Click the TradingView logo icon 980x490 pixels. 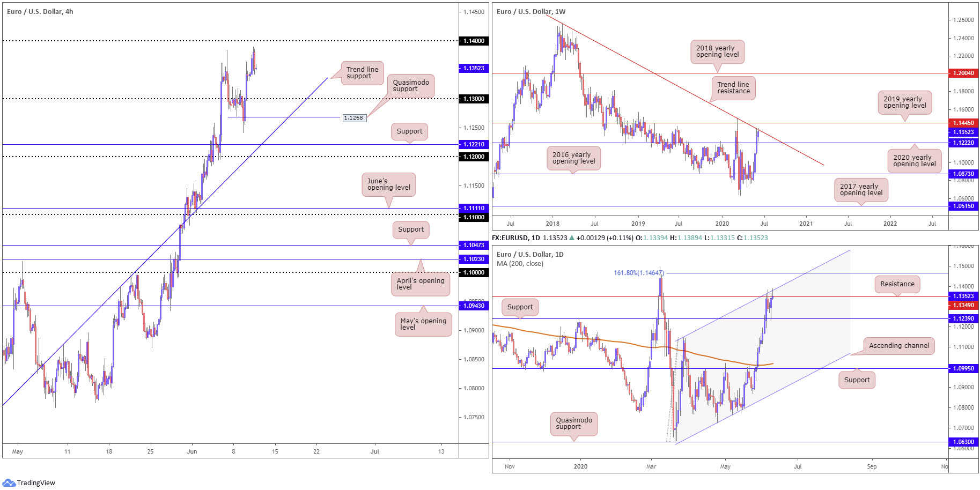click(x=9, y=482)
